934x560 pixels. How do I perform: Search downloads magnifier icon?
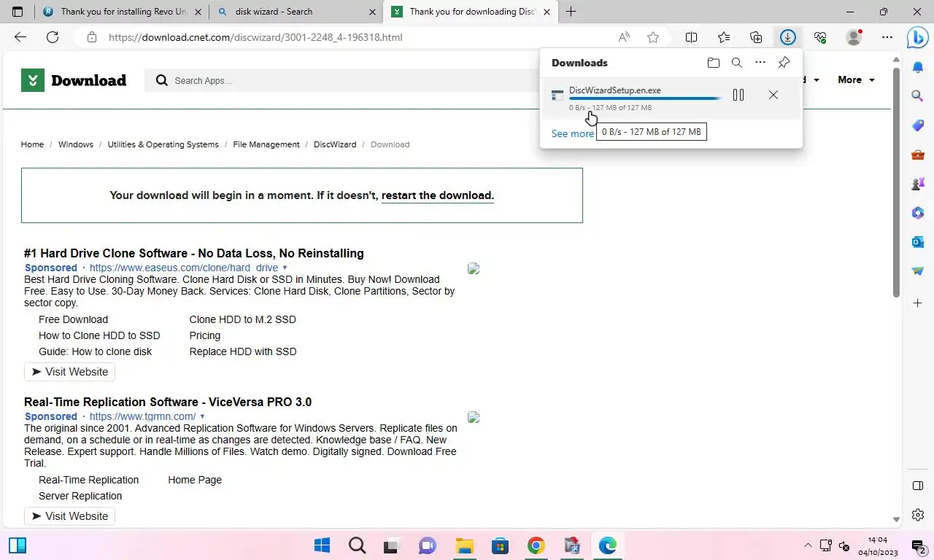(x=737, y=63)
